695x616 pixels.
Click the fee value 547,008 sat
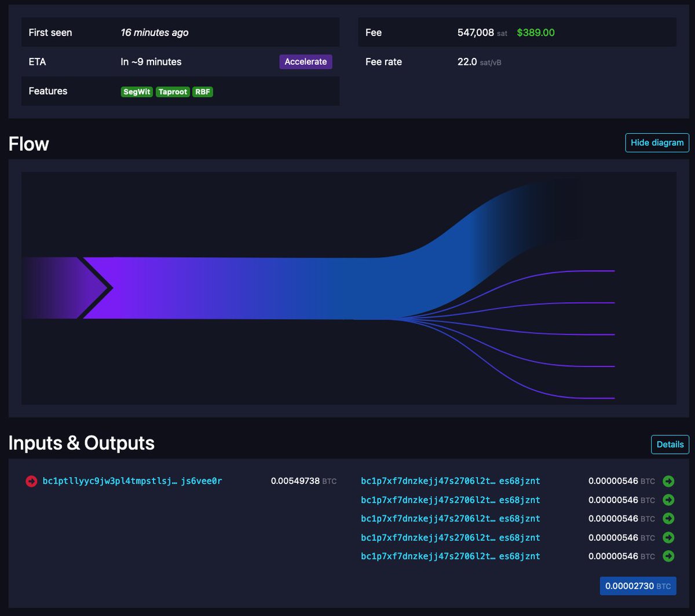[482, 32]
